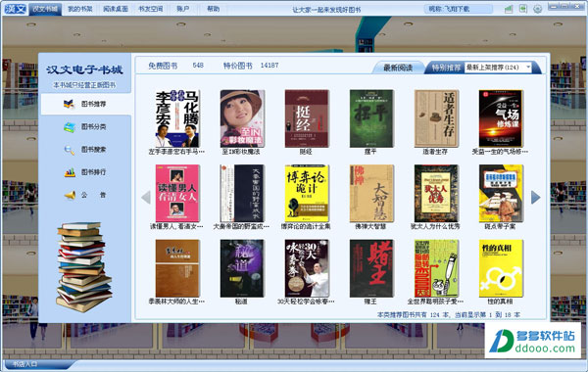The height and width of the screenshot is (372, 588).
Task: Click the title text 性的真相
Action: pos(500,302)
